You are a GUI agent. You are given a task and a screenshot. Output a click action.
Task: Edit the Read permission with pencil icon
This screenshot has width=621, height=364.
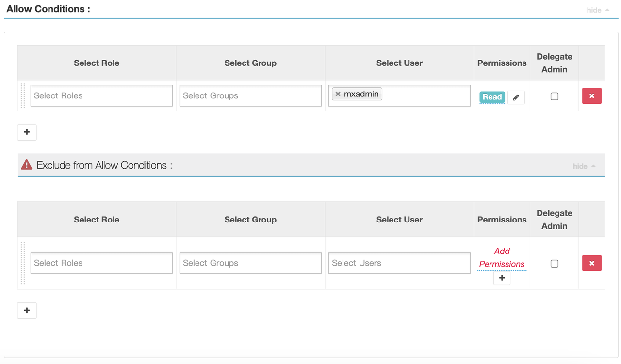pos(516,97)
